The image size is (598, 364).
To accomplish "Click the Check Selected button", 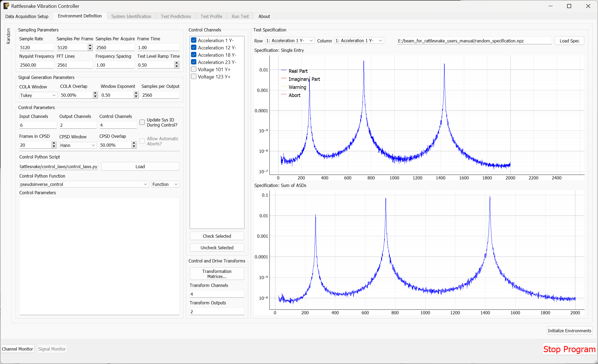I will point(217,236).
